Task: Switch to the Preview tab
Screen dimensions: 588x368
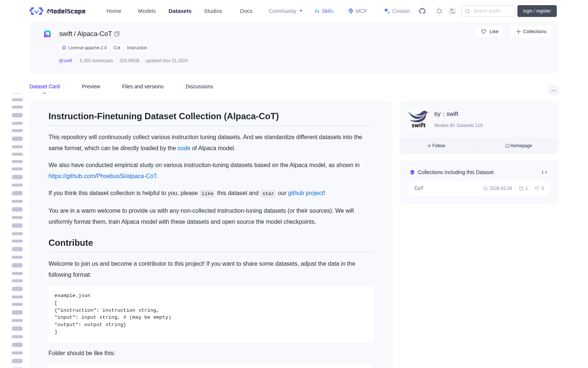Action: point(91,86)
